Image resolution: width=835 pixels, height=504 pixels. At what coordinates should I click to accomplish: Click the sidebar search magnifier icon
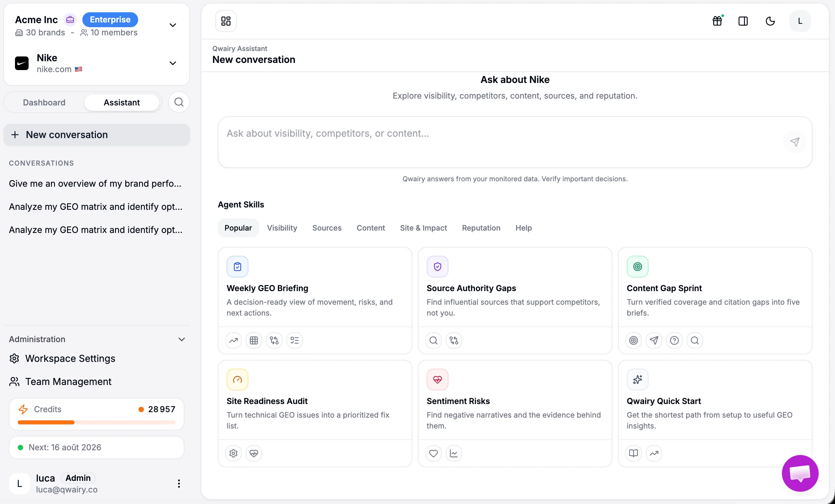pos(179,102)
